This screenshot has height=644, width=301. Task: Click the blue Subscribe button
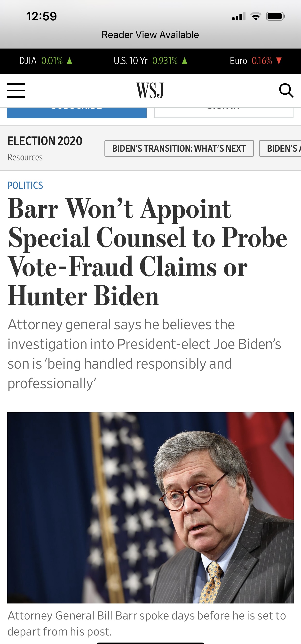[x=77, y=113]
